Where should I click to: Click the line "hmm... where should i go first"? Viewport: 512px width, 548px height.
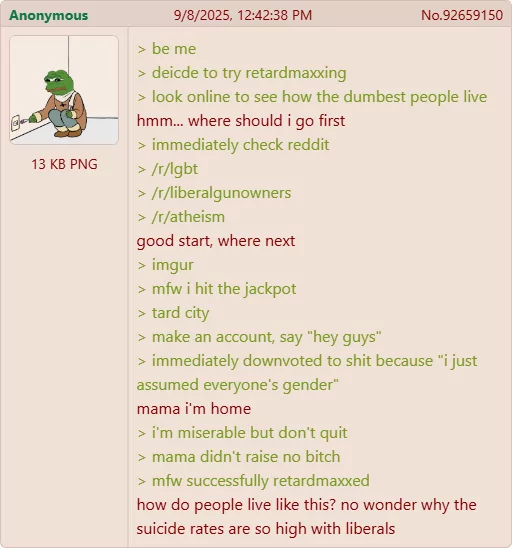pos(241,121)
